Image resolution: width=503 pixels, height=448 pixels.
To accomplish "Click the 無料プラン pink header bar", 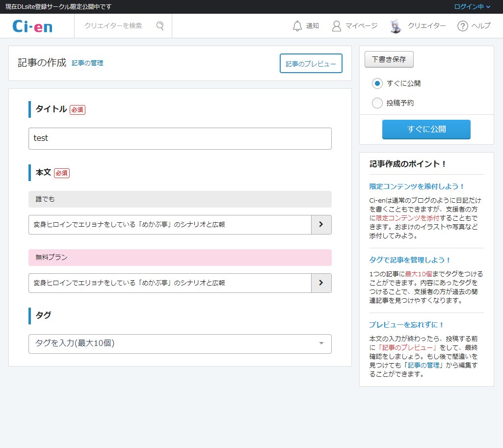I will (180, 258).
